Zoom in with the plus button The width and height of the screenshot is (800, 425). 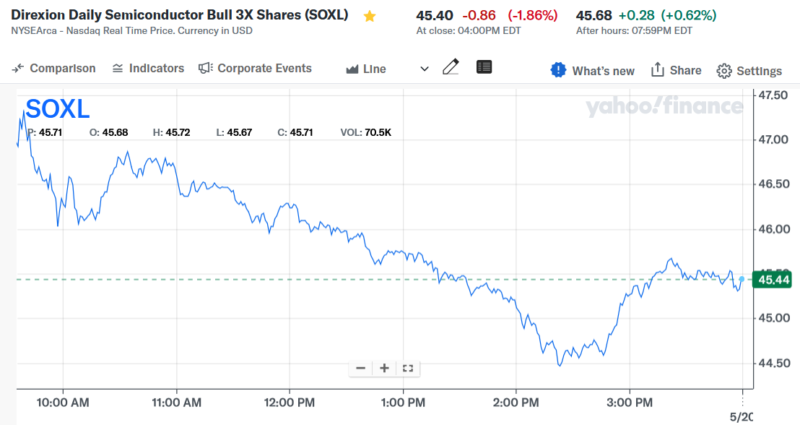tap(384, 368)
